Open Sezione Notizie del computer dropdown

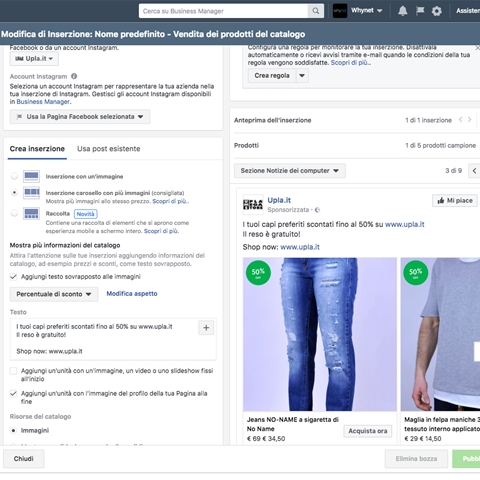[290, 171]
